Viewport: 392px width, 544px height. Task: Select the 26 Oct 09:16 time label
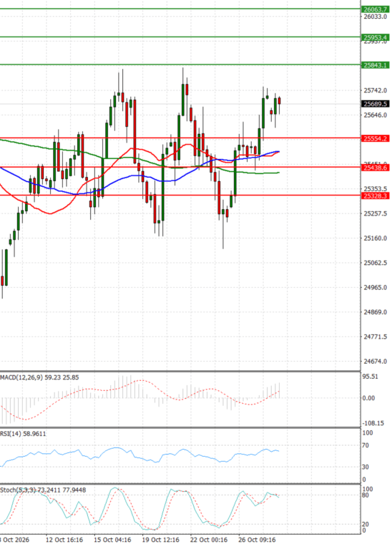click(x=257, y=540)
